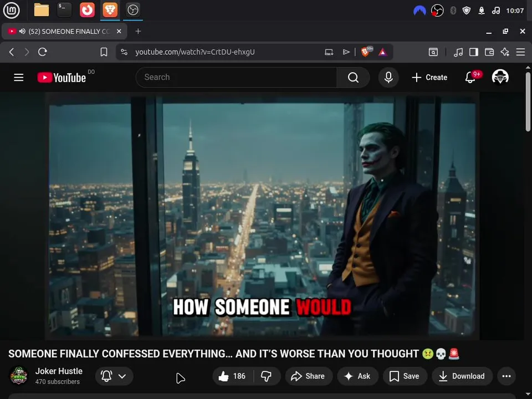532x399 pixels.
Task: Open the shield security tray icon
Action: click(467, 11)
